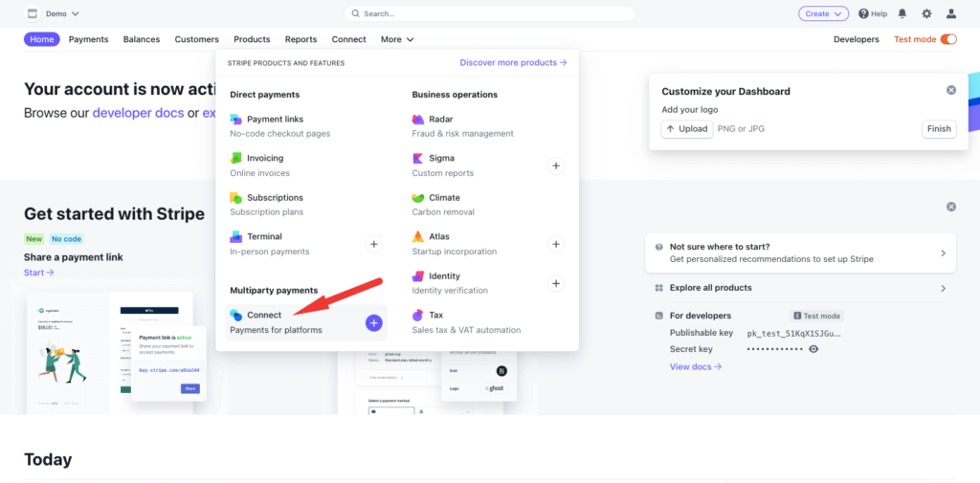This screenshot has width=980, height=483.
Task: Click the Demo account store icon
Action: 32,13
